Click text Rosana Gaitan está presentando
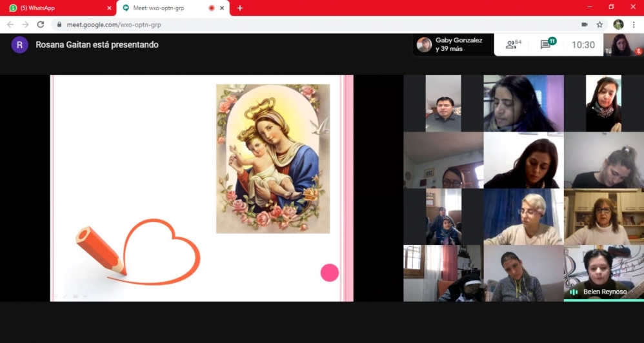 pos(97,44)
